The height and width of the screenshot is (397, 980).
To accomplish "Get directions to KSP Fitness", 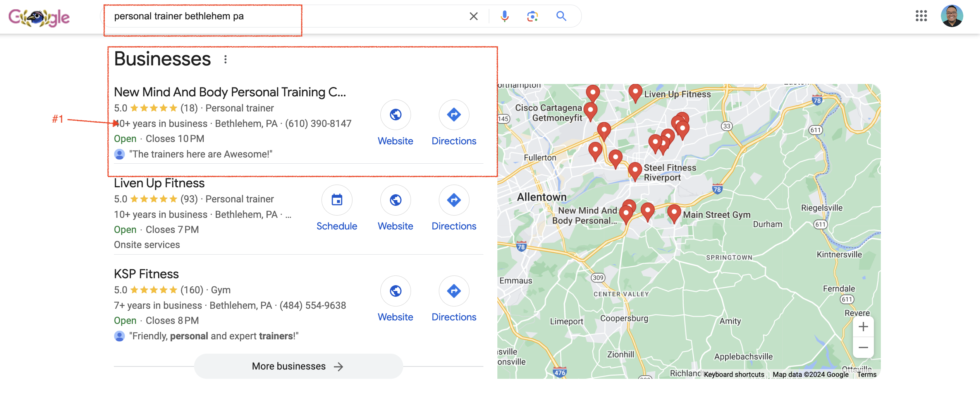I will point(454,291).
